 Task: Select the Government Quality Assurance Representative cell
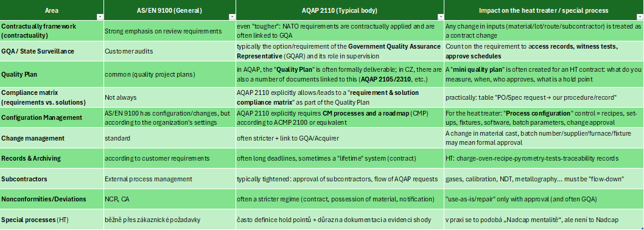coord(340,51)
